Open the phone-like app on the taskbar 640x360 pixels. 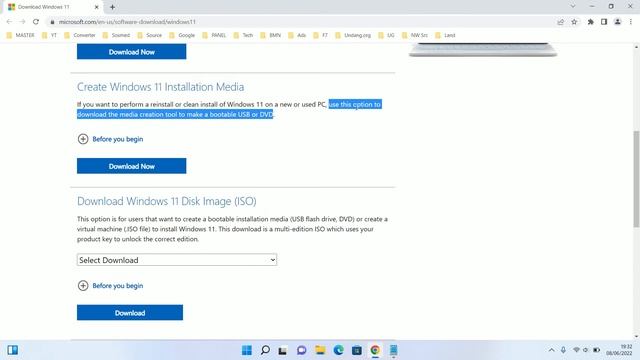pos(393,350)
